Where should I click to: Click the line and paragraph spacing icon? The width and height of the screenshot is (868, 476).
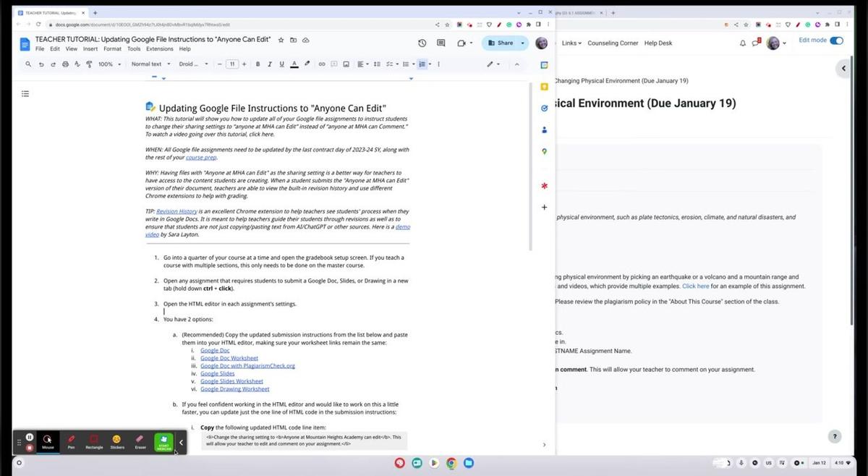[377, 64]
